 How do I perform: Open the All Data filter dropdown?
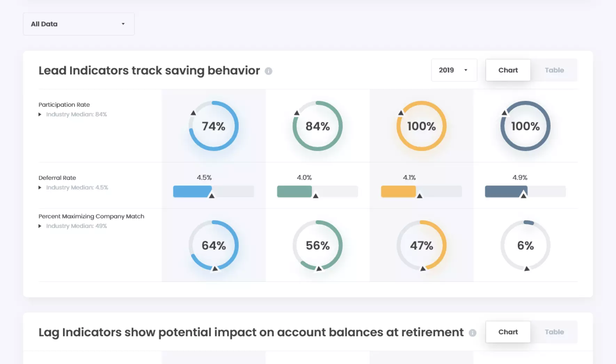pyautogui.click(x=79, y=24)
